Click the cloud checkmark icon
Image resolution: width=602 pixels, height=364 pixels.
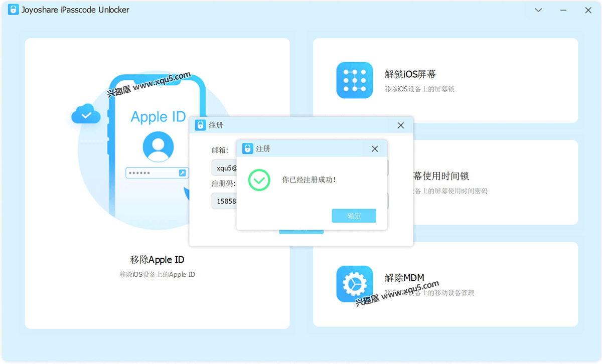pos(86,115)
